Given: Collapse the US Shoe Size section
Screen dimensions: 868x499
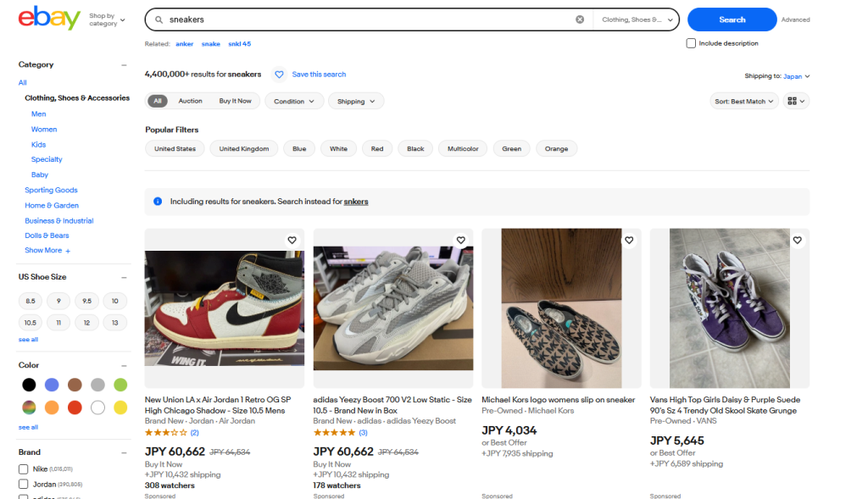Looking at the screenshot, I should pos(124,277).
